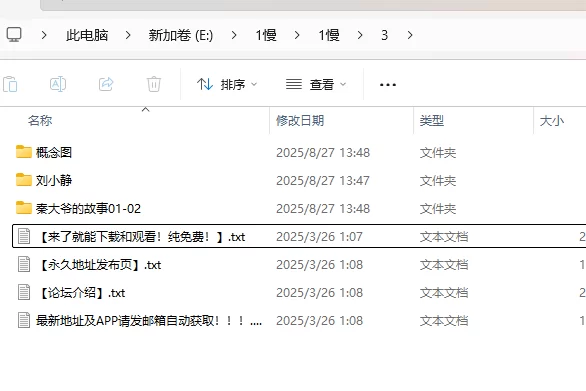
Task: Select file 【论坛介绍】.txt
Action: (81, 293)
